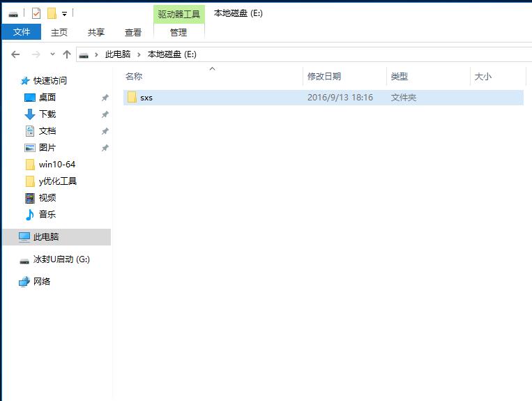Viewport: 532px width, 401px height.
Task: Click the Properties checkmark quick access icon
Action: point(36,13)
